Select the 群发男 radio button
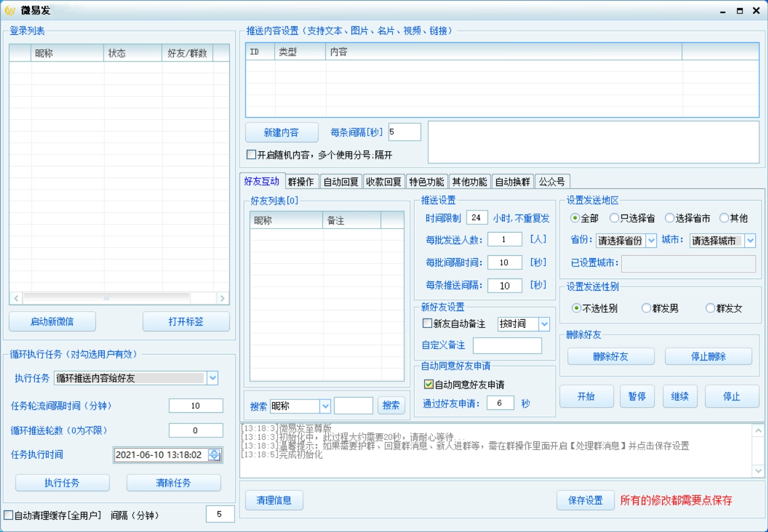Screen dimensions: 768x532 [x=646, y=308]
